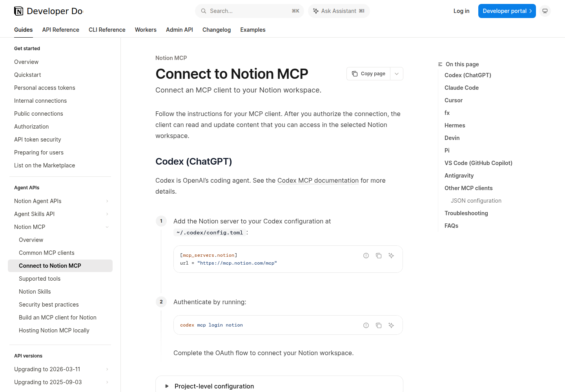565x392 pixels.
Task: Expand the Project-level configuration section
Action: pos(279,386)
